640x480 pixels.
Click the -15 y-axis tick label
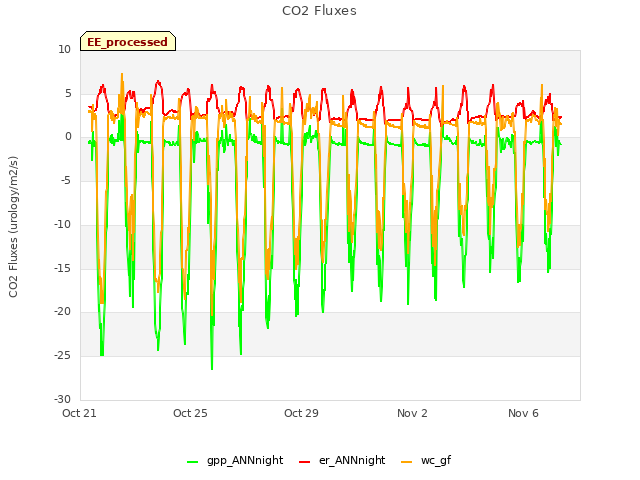[62, 268]
